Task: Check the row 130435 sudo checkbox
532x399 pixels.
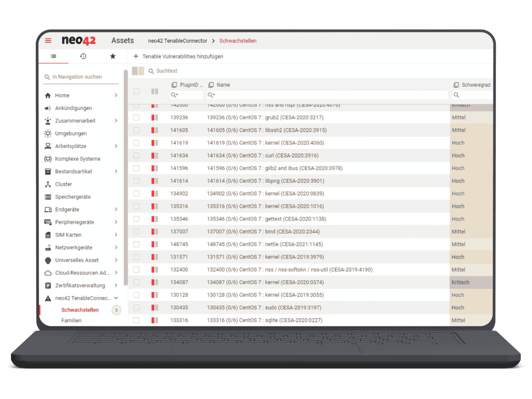Action: tap(136, 308)
